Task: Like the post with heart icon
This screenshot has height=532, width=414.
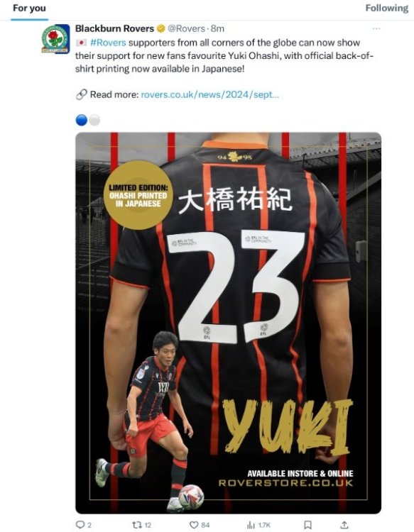Action: (x=194, y=525)
